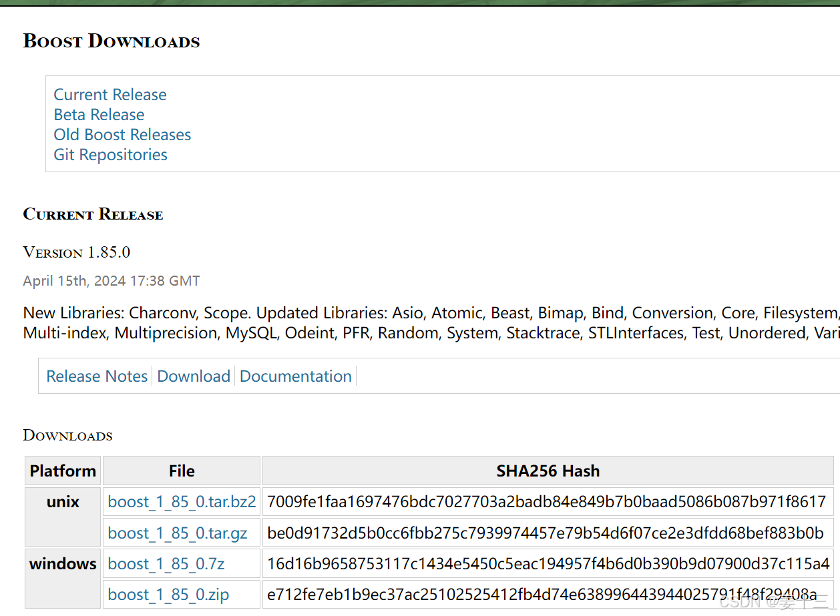Download boost_1_85_0.7z for Windows

166,564
